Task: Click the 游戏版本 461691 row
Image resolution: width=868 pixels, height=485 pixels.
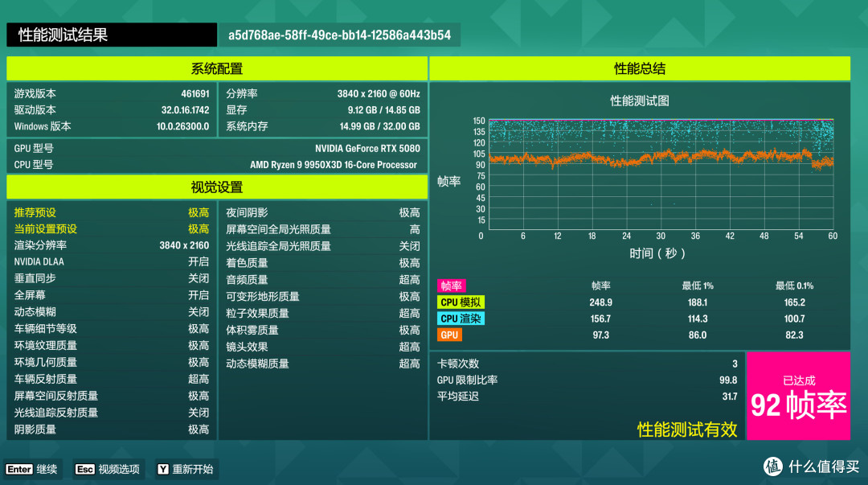Action: [x=112, y=93]
